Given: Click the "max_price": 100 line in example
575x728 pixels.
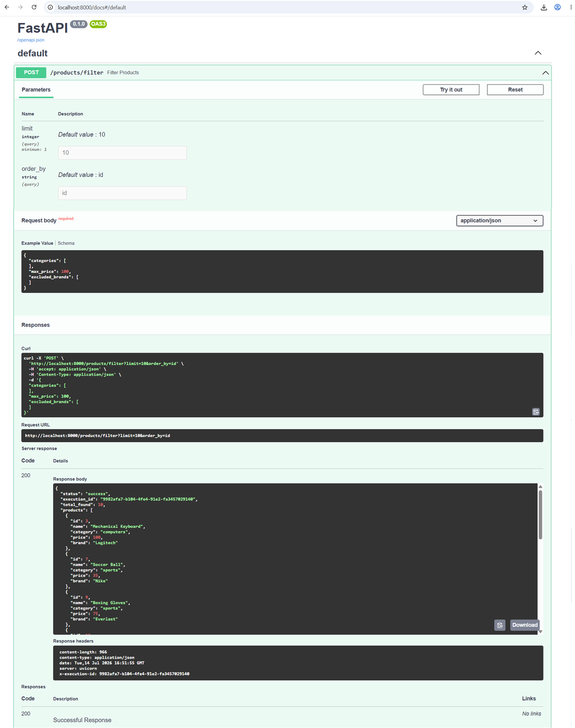Looking at the screenshot, I should coord(50,272).
